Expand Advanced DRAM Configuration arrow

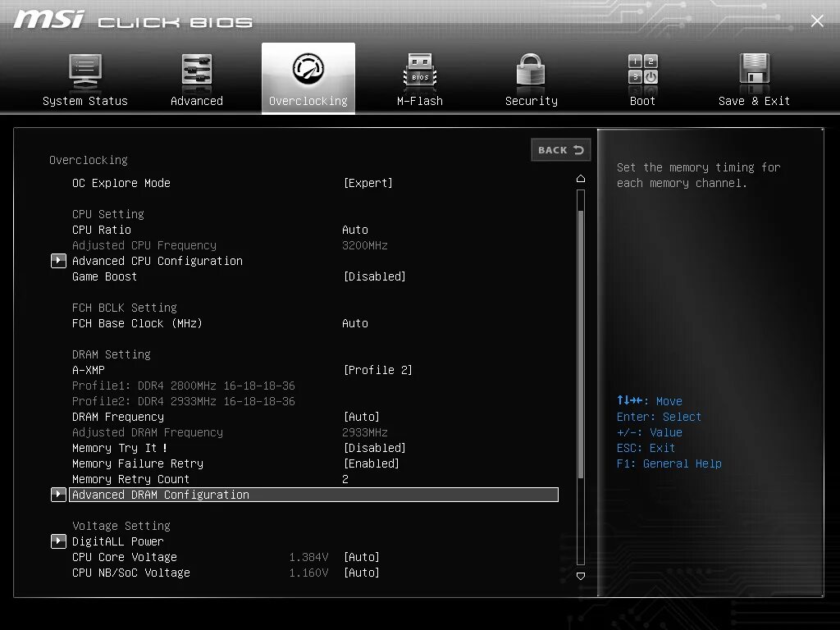pos(58,495)
